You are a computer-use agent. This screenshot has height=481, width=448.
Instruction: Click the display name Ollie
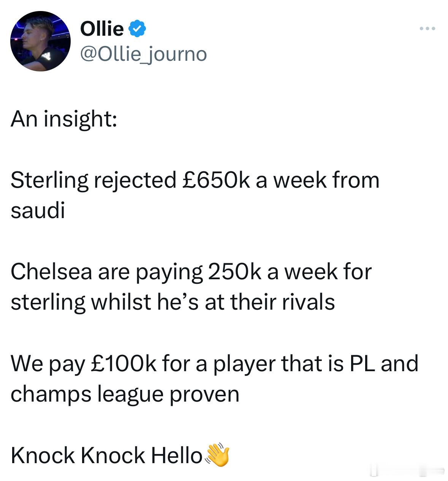(x=102, y=29)
